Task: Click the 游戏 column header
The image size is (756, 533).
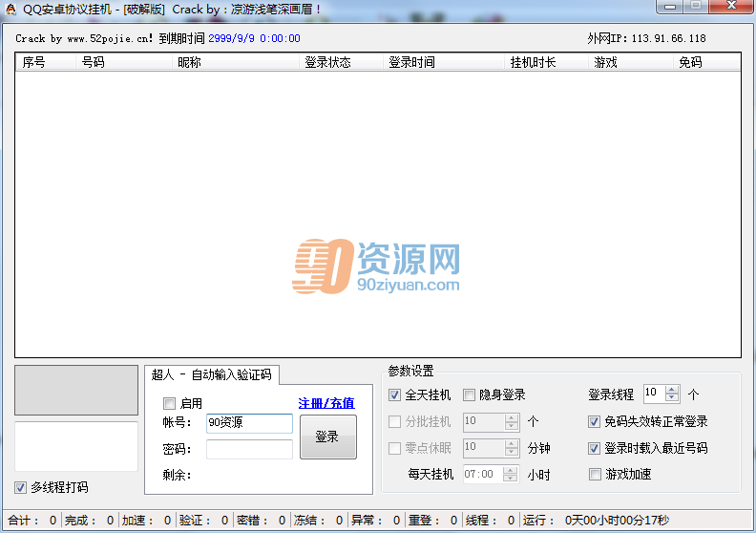Action: pyautogui.click(x=631, y=62)
